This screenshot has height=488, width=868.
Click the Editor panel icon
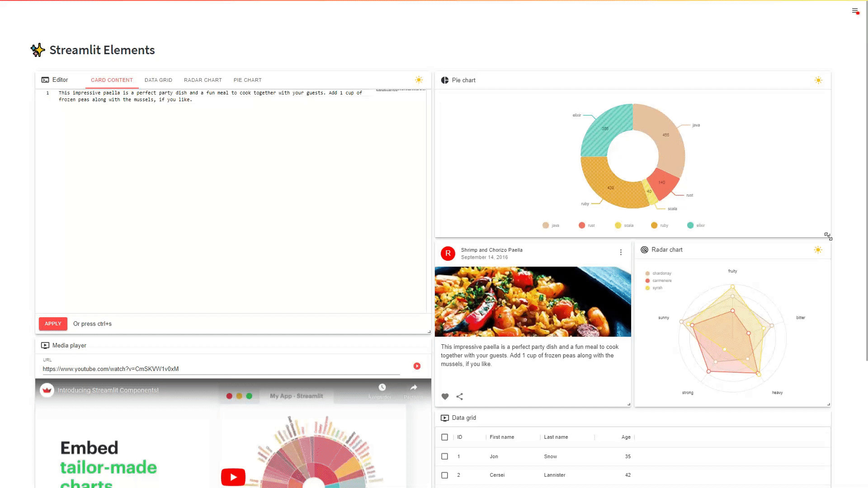click(x=45, y=80)
